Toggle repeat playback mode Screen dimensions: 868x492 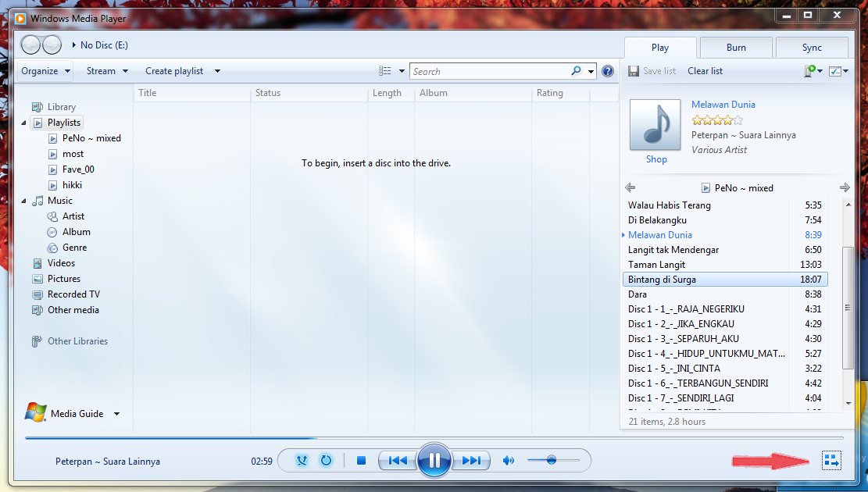point(326,461)
